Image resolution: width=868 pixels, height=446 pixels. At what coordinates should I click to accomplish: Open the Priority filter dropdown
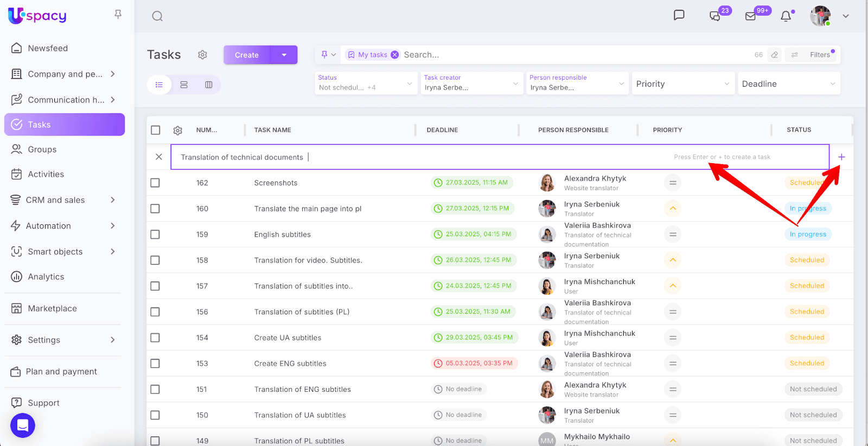[682, 84]
